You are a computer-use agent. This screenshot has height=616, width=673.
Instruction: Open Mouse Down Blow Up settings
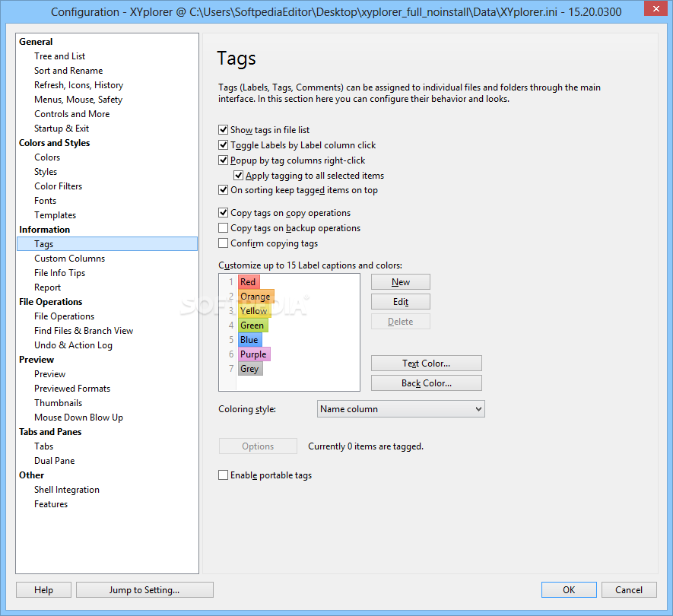pos(78,418)
